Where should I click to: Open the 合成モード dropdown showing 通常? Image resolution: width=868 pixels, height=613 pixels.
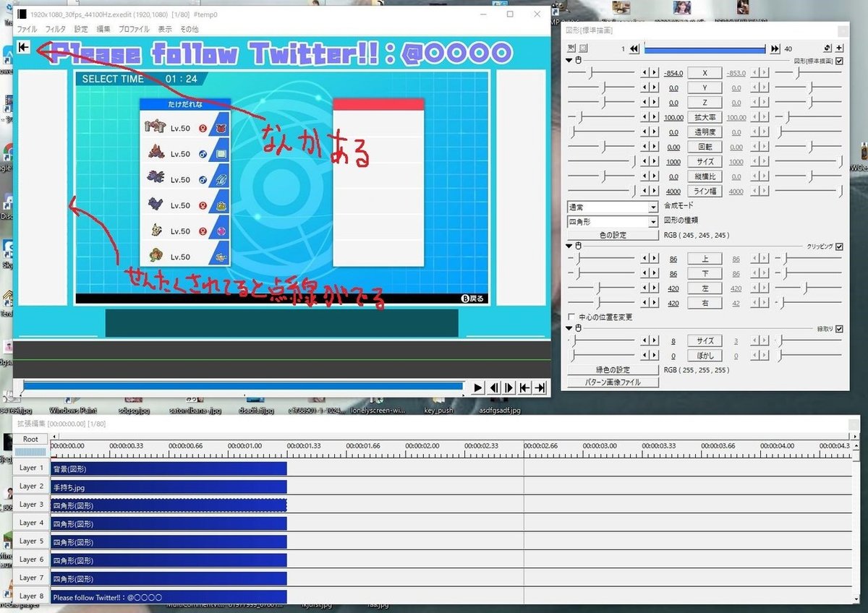pos(612,207)
